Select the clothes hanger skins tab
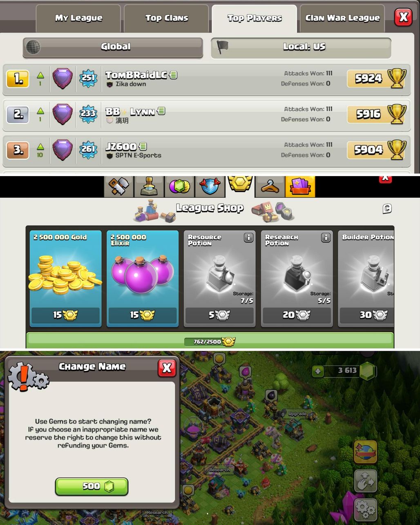Screen dimensions: 420x525 [270, 186]
